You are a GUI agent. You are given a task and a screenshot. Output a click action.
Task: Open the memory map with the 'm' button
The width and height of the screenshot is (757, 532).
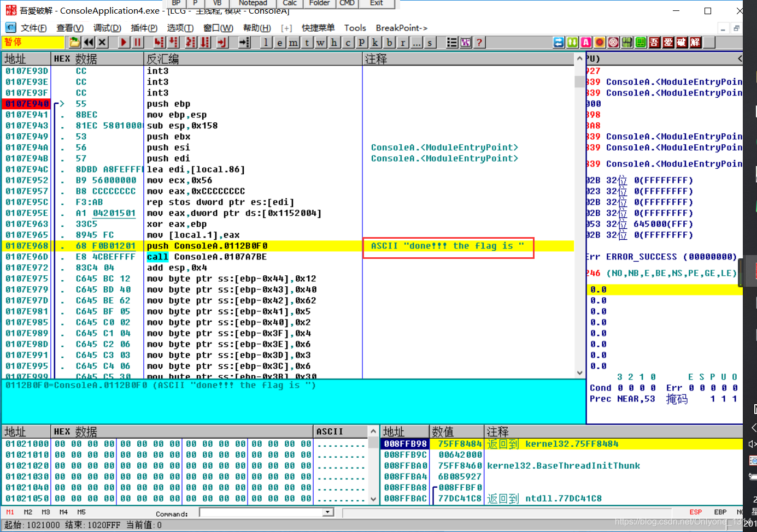(x=294, y=42)
